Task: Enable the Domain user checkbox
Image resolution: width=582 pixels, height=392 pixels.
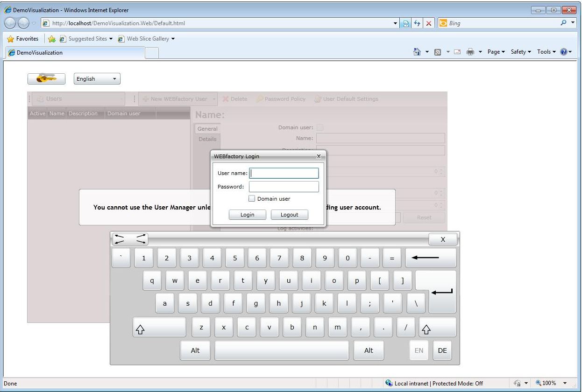Action: pos(252,198)
